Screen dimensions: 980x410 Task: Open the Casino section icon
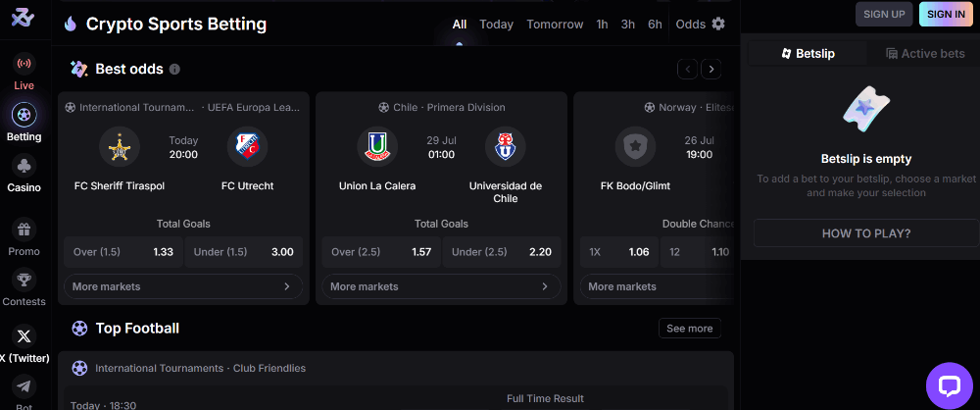point(24,167)
